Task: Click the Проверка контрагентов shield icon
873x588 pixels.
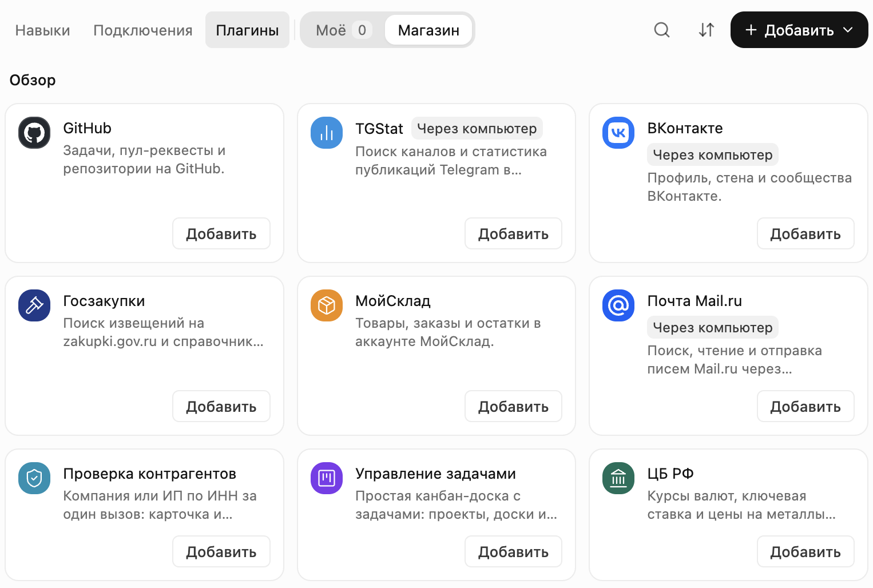Action: 34,478
